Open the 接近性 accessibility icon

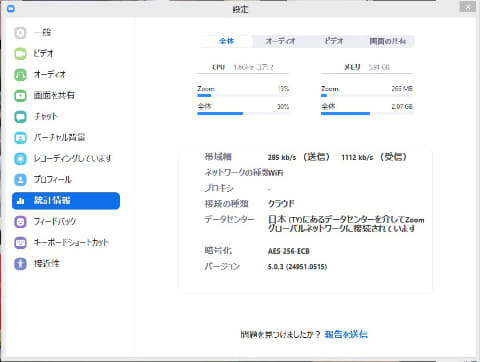(20, 264)
